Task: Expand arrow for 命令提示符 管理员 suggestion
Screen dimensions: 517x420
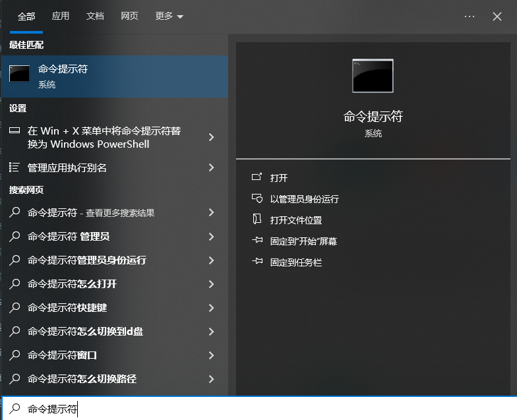Action: click(x=211, y=237)
